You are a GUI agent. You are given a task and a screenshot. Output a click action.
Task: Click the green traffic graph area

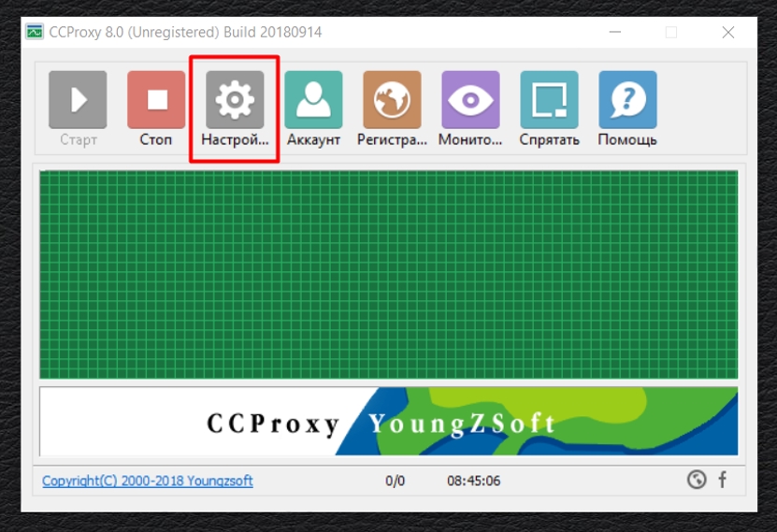[389, 275]
